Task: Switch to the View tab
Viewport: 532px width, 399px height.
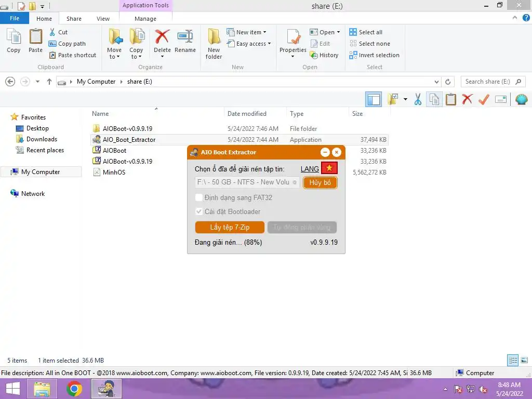Action: click(x=103, y=19)
